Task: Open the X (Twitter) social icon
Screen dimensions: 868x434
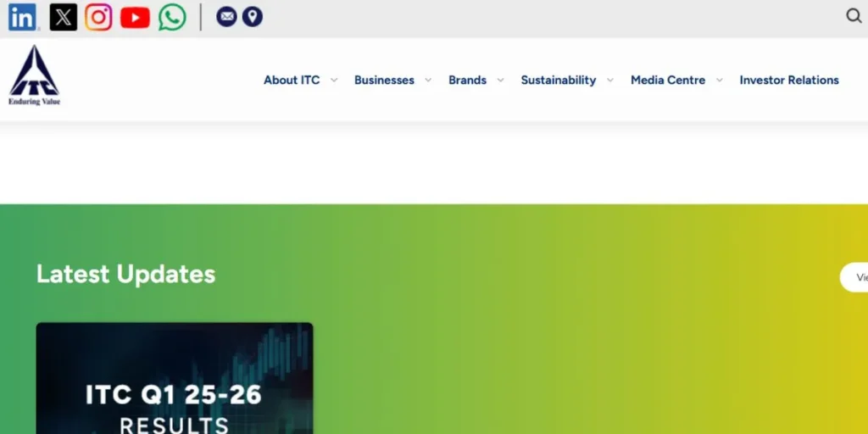Action: tap(63, 17)
